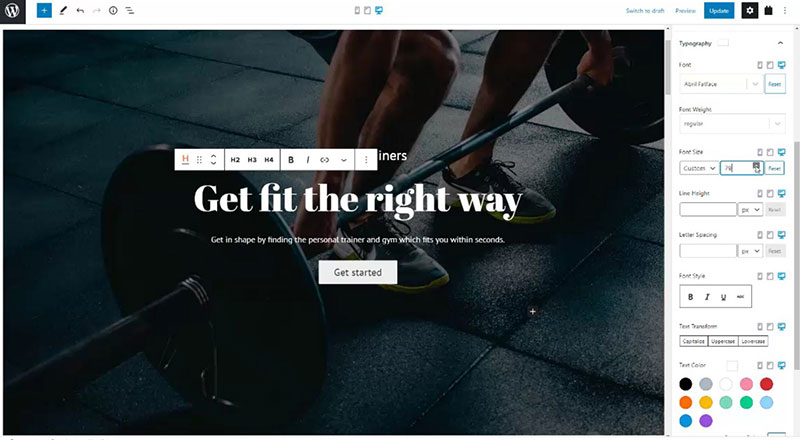Click the undo arrow icon
This screenshot has height=440, width=800.
(80, 11)
